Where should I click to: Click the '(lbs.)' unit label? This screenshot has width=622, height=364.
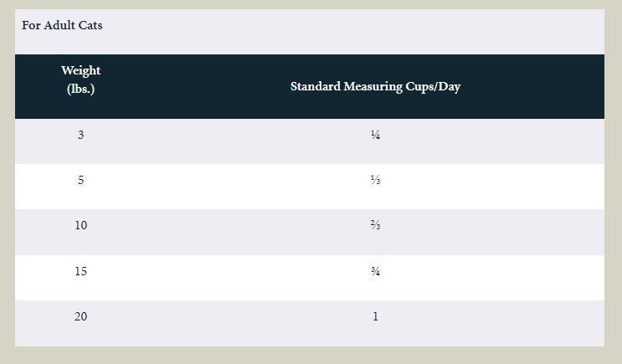81,89
